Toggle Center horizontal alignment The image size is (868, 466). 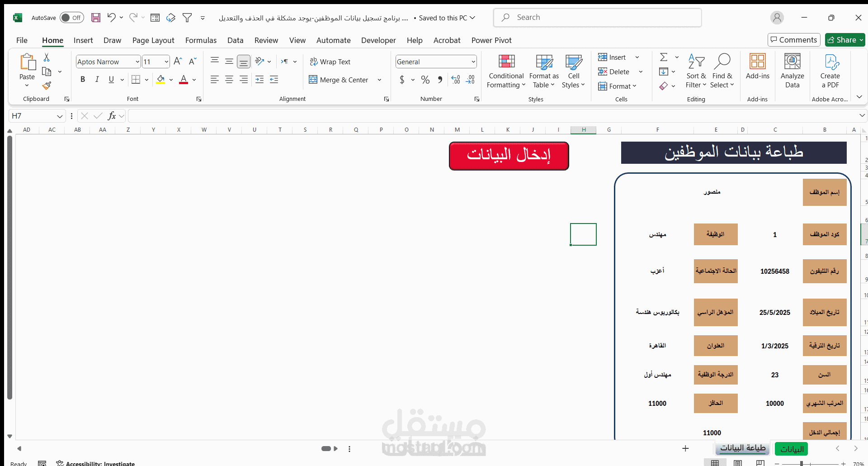pos(229,80)
